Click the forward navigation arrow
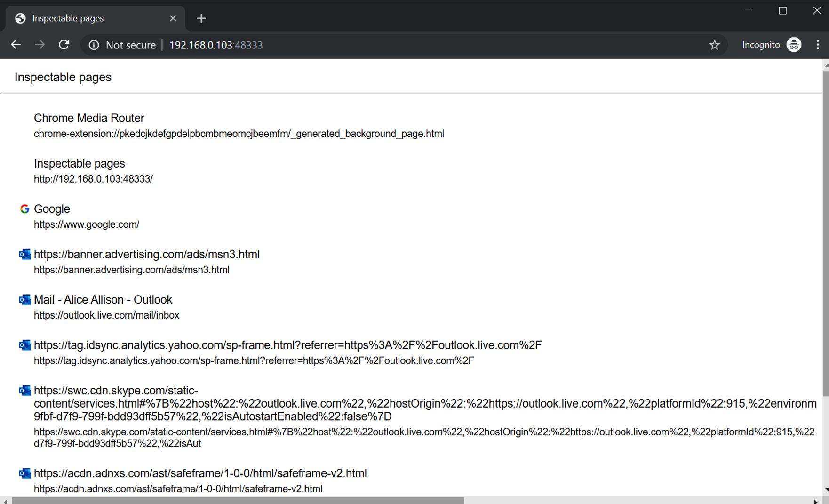 [40, 45]
